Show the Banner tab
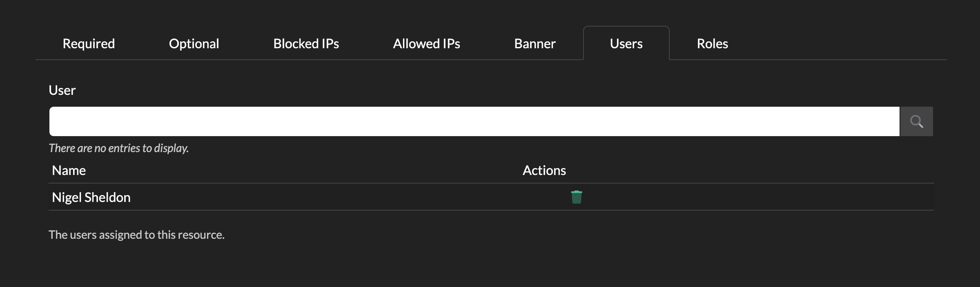Viewport: 980px width, 287px height. pyautogui.click(x=535, y=44)
